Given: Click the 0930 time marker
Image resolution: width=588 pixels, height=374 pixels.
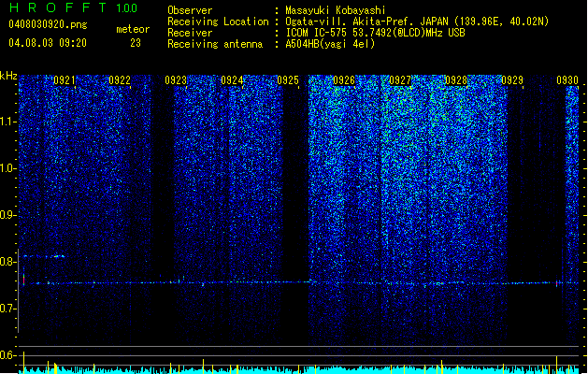Looking at the screenshot, I should pyautogui.click(x=567, y=79).
